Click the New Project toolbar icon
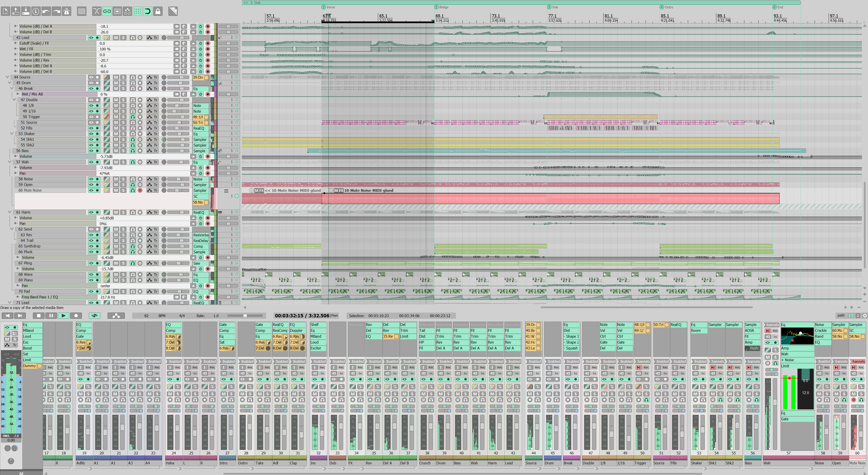Screen dimensions: 868x475 pos(5,12)
